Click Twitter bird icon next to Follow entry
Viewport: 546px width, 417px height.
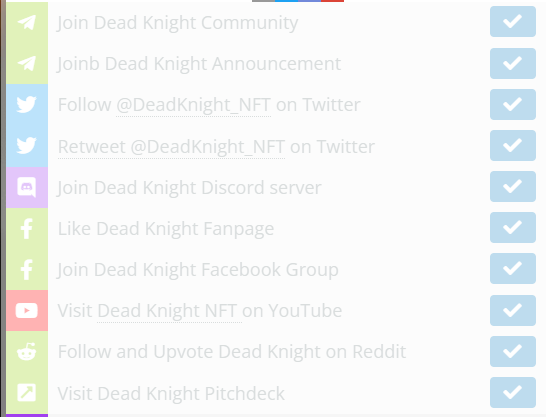[27, 104]
